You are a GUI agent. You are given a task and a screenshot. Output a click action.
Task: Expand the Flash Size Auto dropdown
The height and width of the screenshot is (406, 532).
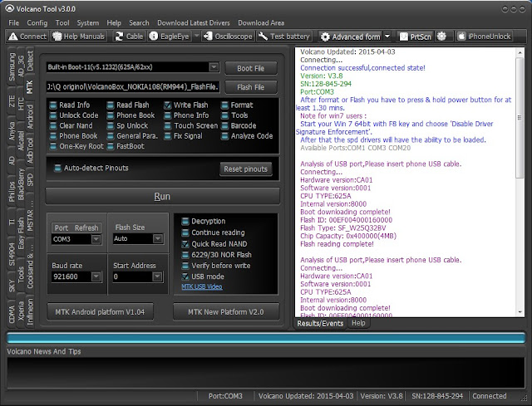pyautogui.click(x=157, y=238)
